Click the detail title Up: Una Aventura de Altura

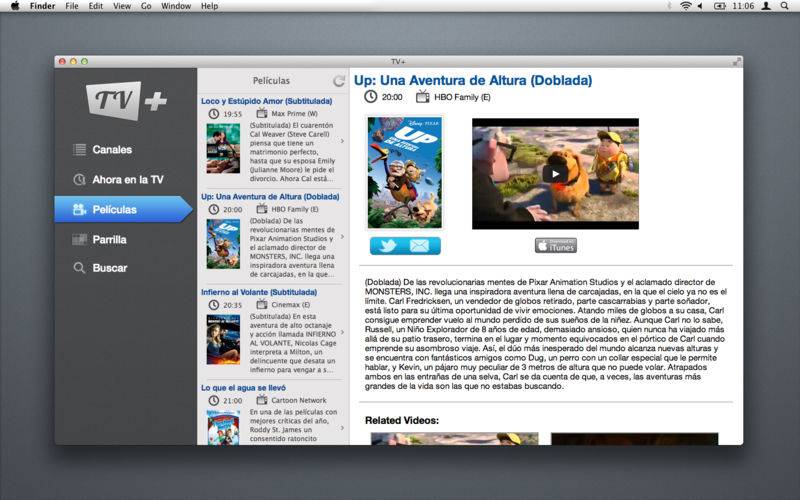473,81
